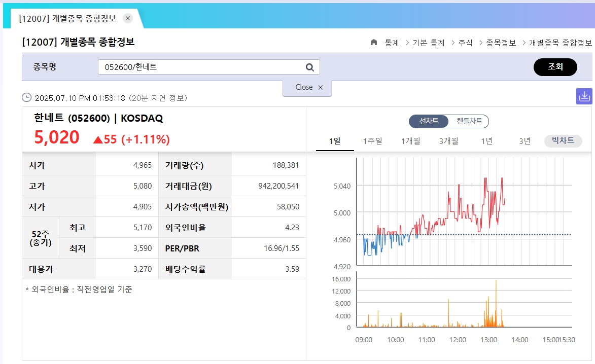Select the 1개월 chart period tab
The width and height of the screenshot is (595, 364).
coord(410,141)
